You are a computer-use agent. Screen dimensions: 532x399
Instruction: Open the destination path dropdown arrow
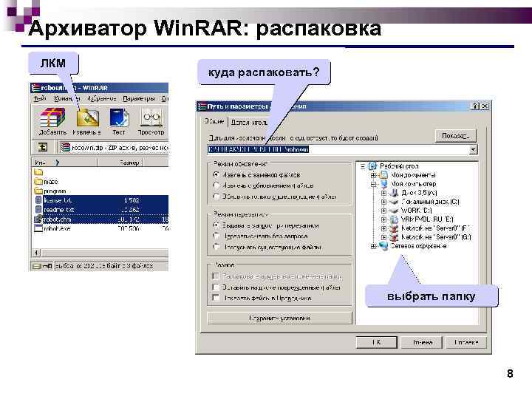coord(474,149)
